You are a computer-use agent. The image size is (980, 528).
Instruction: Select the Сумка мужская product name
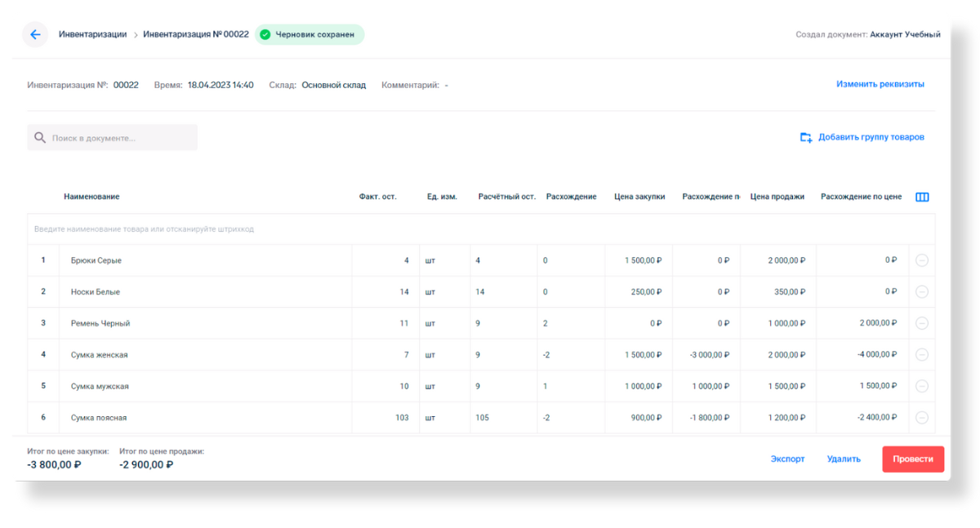pyautogui.click(x=100, y=386)
